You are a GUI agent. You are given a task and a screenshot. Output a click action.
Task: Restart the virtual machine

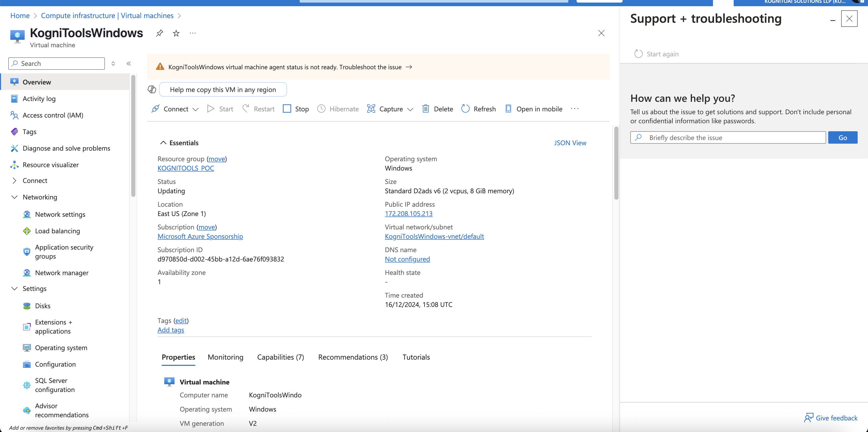pos(258,109)
